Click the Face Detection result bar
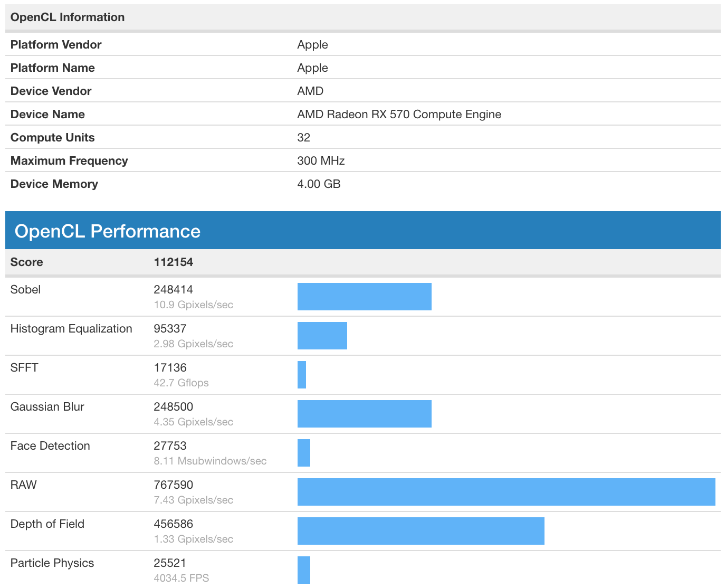The height and width of the screenshot is (588, 726). (304, 453)
